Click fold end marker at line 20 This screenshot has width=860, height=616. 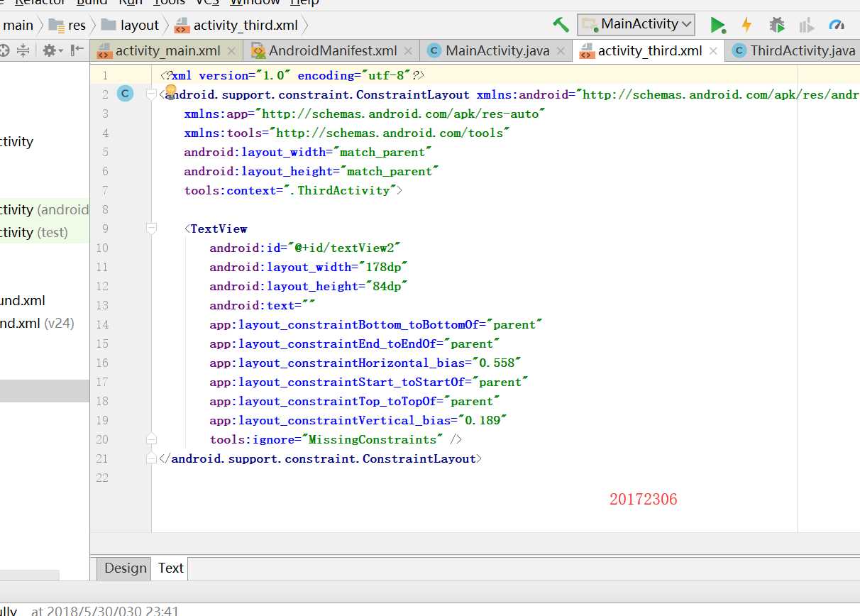click(150, 439)
